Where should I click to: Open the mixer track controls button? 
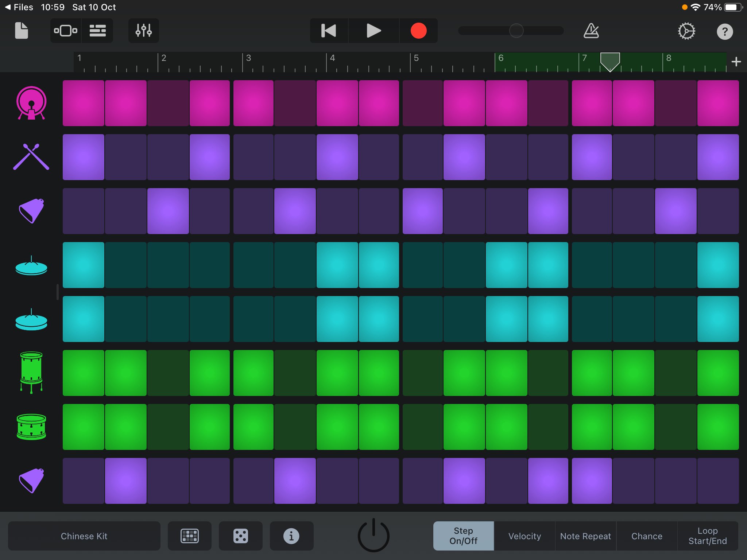point(143,31)
